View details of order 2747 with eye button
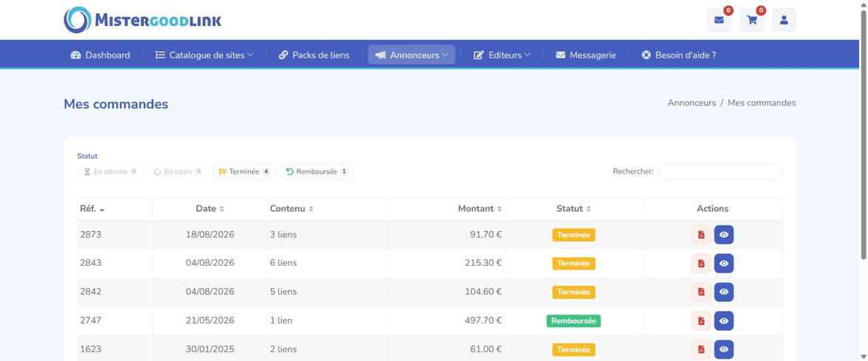The width and height of the screenshot is (868, 361). point(723,320)
